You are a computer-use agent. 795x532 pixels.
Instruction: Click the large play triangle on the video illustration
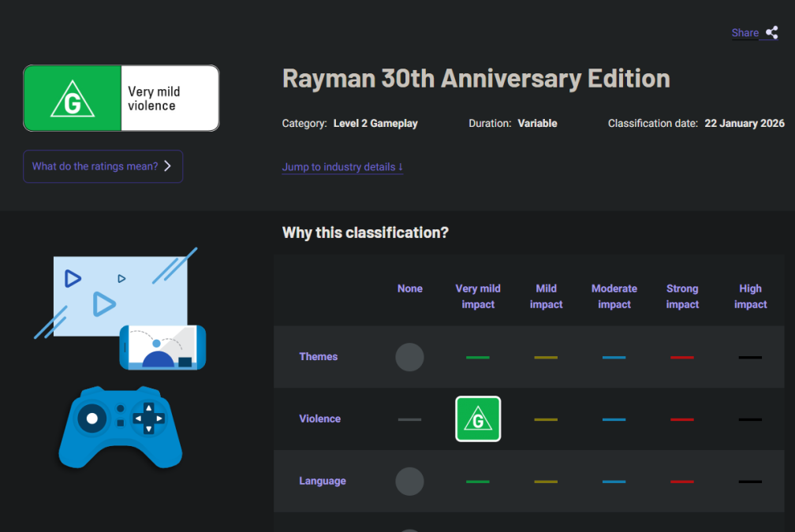click(103, 304)
